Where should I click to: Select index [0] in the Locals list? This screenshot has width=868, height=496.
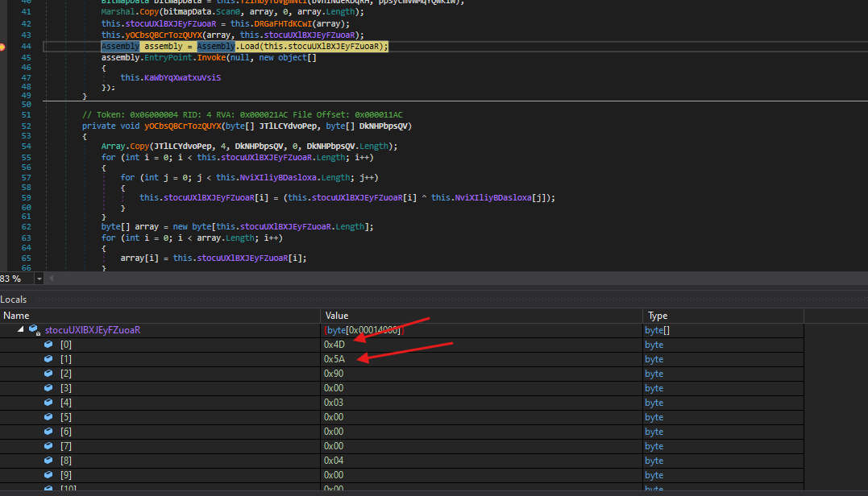click(66, 345)
